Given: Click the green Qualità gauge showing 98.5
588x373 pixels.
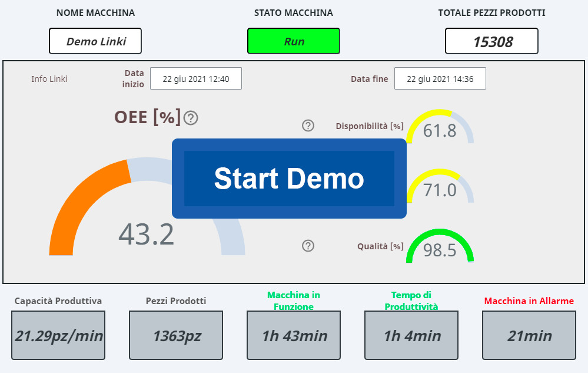Looking at the screenshot, I should pyautogui.click(x=440, y=246).
